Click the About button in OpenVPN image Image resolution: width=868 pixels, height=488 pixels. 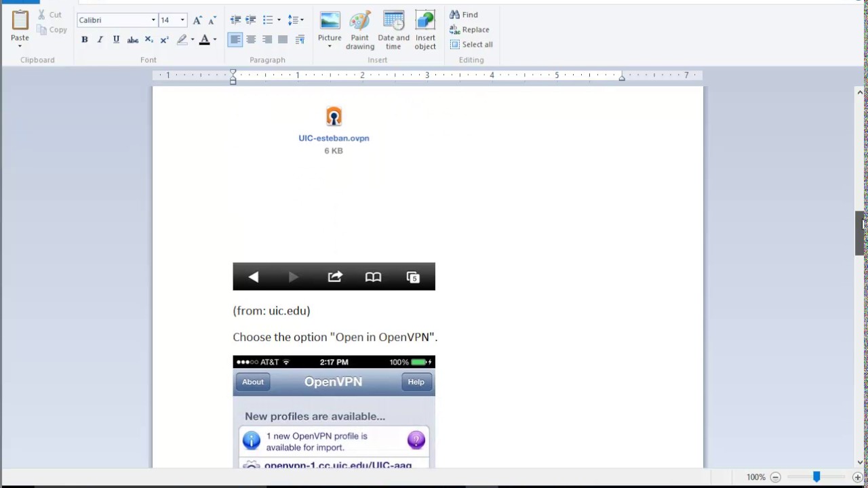(x=253, y=382)
